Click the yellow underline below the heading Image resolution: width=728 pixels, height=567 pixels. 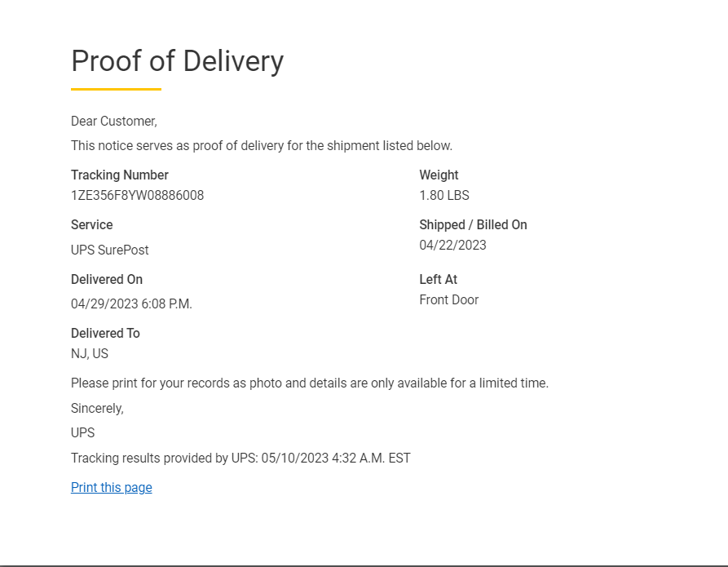click(116, 89)
